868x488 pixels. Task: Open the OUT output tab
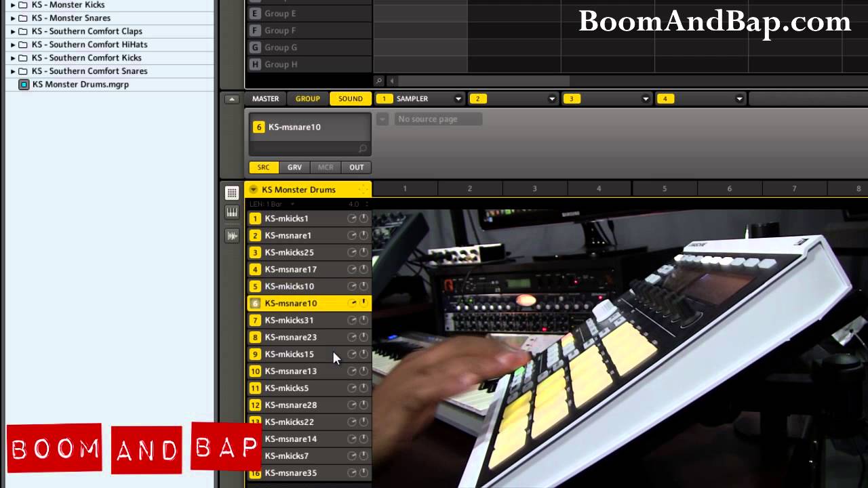357,167
